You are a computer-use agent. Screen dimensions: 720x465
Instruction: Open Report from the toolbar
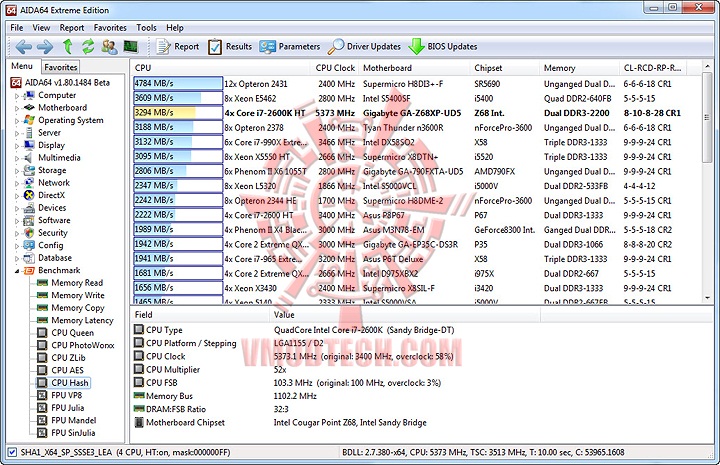click(x=177, y=46)
